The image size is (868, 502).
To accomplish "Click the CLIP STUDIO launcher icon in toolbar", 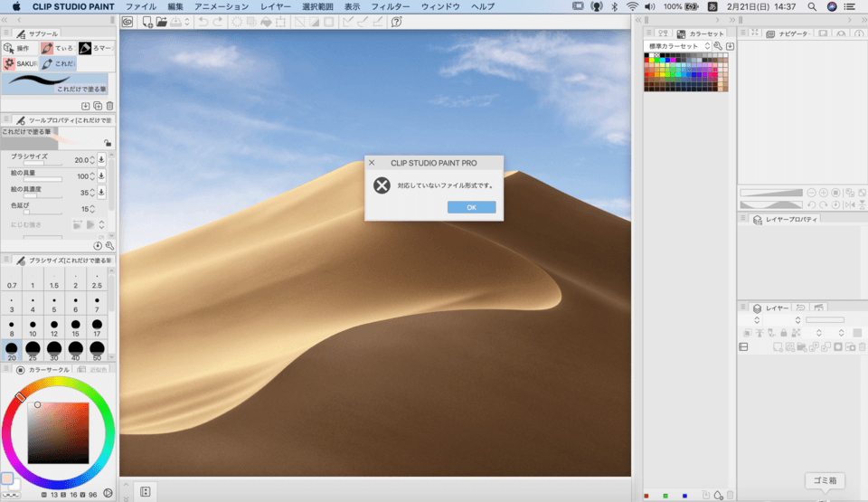I will point(127,22).
